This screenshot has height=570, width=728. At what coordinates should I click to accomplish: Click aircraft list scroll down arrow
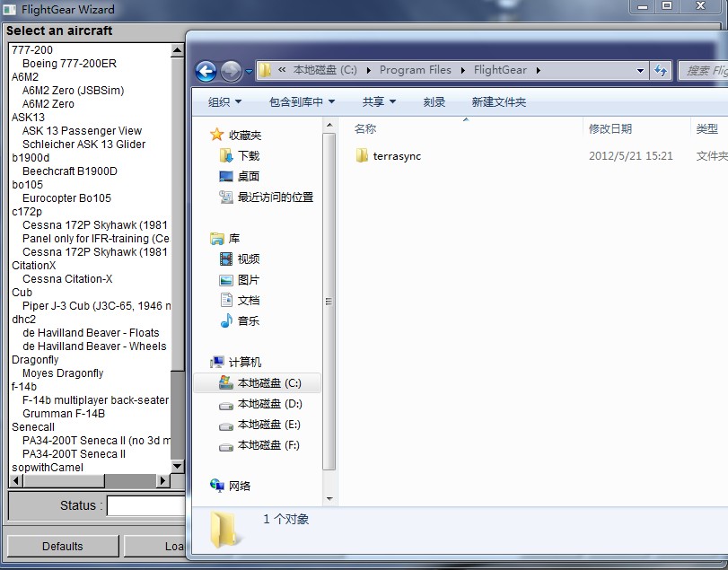(178, 466)
